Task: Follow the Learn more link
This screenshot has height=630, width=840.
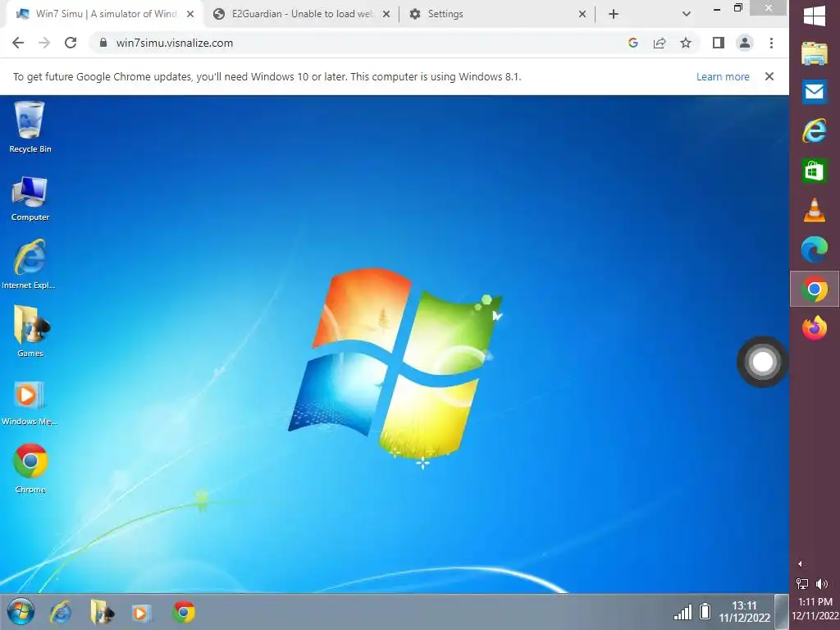Action: coord(723,76)
